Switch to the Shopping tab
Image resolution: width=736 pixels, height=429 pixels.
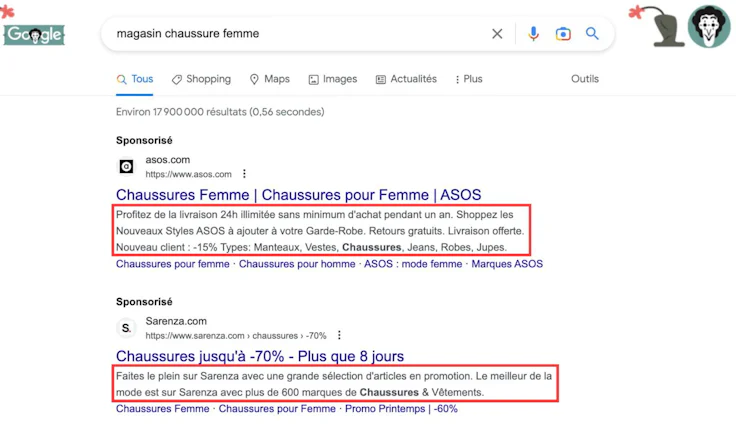pyautogui.click(x=201, y=79)
